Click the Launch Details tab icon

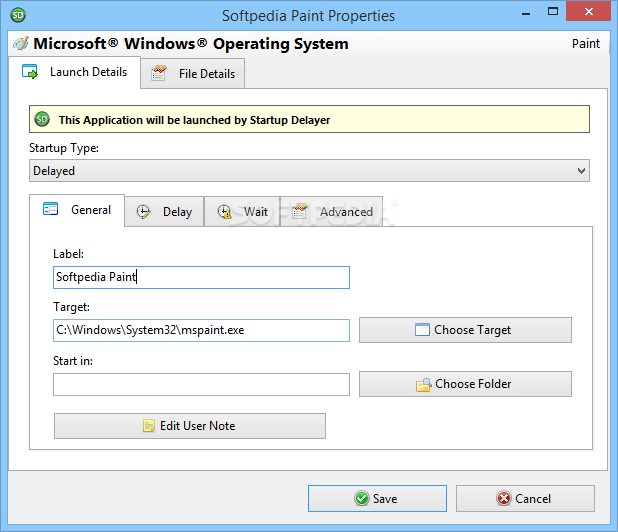30,72
